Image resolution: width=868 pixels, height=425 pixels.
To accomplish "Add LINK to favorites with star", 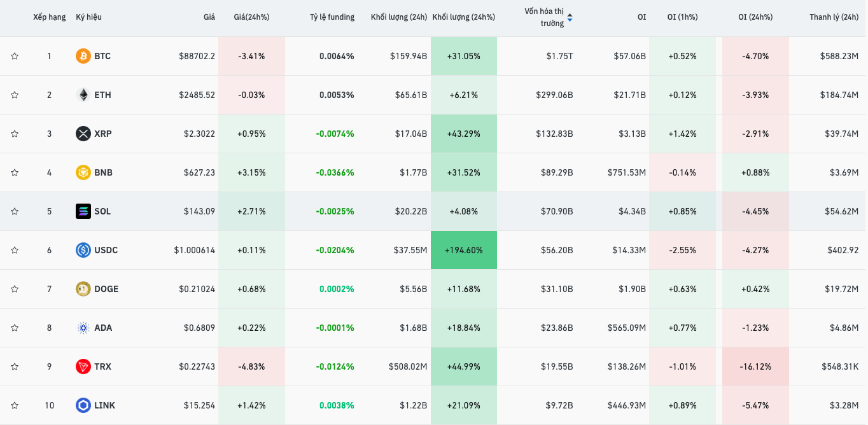I will [x=15, y=405].
